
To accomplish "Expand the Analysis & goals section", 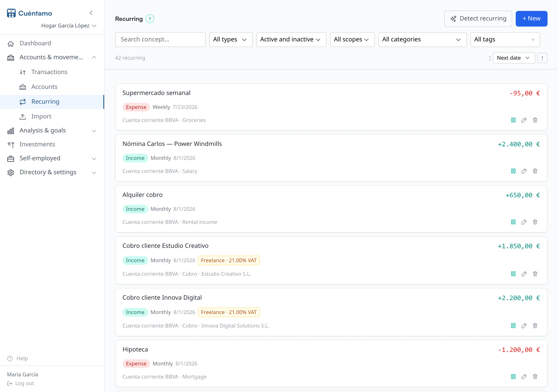I will pyautogui.click(x=52, y=130).
